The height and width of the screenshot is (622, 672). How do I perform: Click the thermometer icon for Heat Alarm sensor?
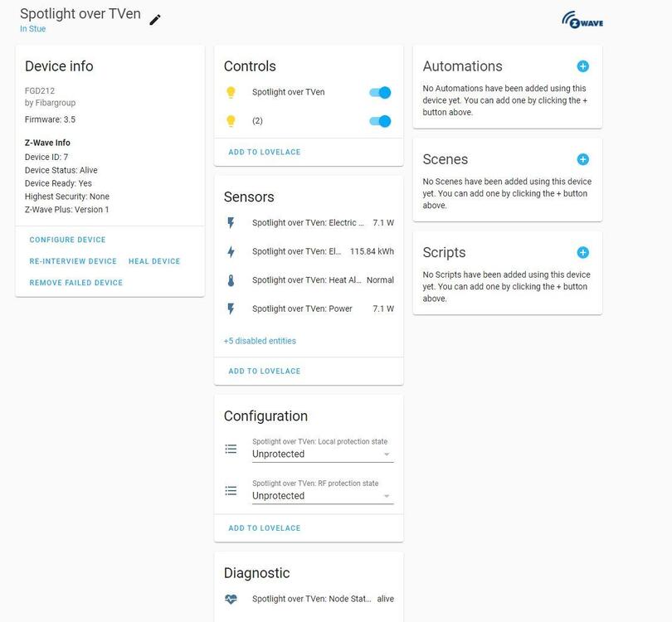231,280
